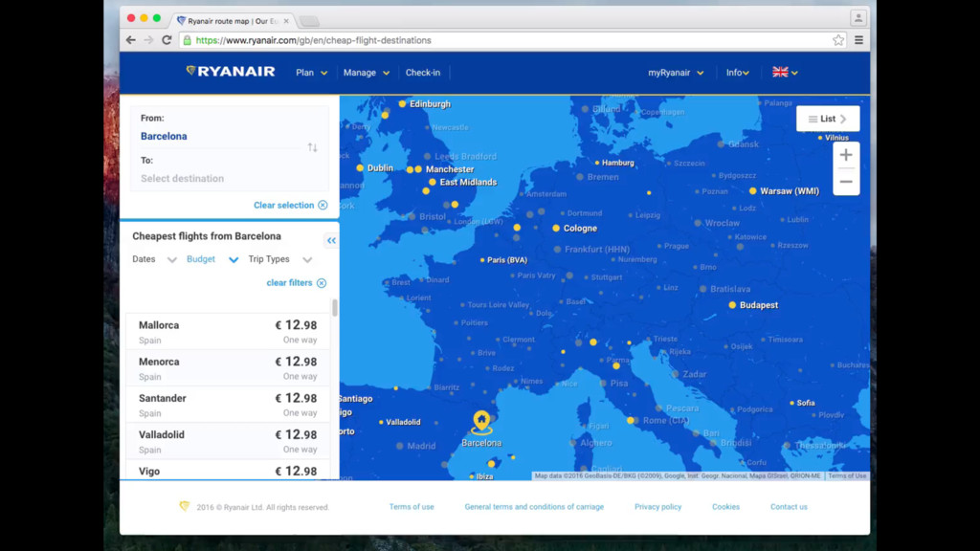Viewport: 980px width, 551px height.
Task: Open the footer Terms of use link
Action: [412, 507]
